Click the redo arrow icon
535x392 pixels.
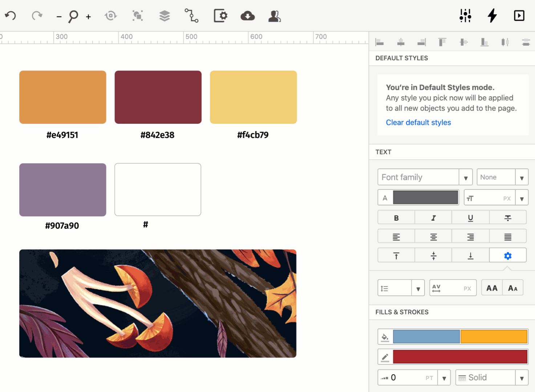pos(37,16)
